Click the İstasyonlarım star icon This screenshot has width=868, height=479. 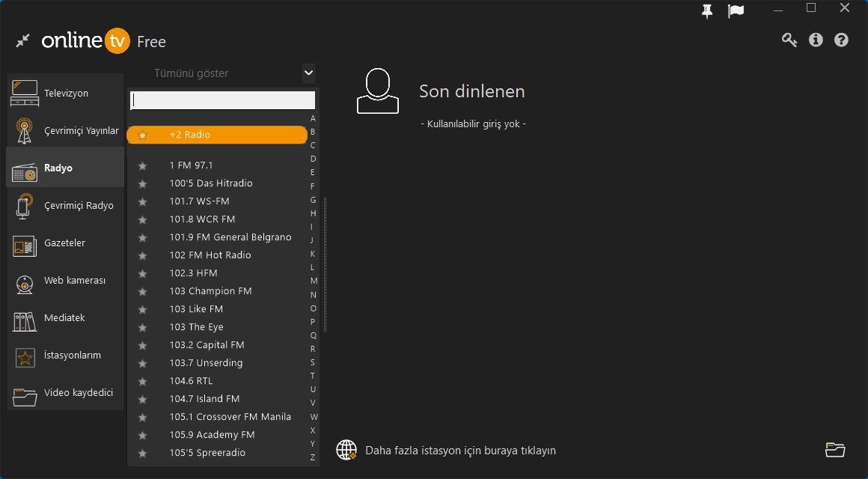[x=25, y=356]
